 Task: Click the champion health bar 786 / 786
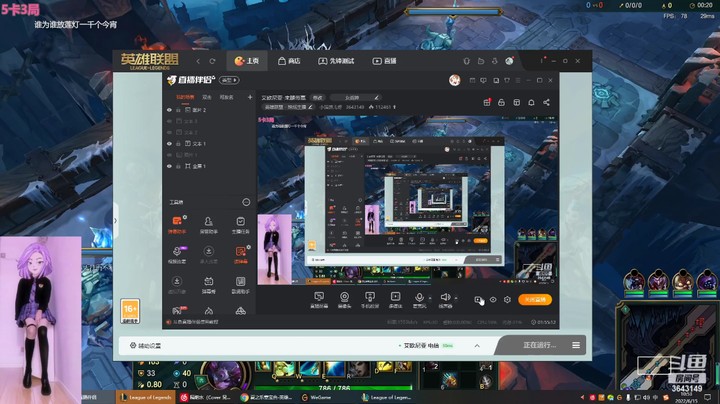click(334, 388)
